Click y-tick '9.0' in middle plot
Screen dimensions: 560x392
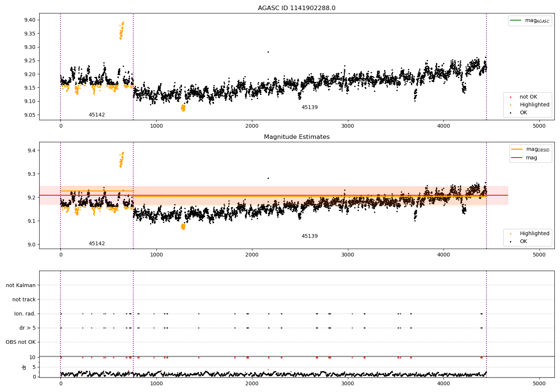coord(31,245)
